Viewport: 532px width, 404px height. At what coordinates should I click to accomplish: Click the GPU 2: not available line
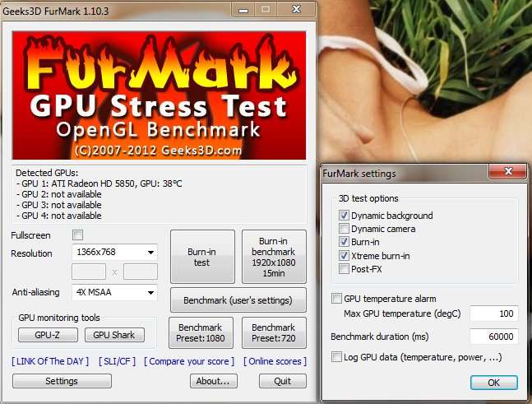[x=58, y=194]
